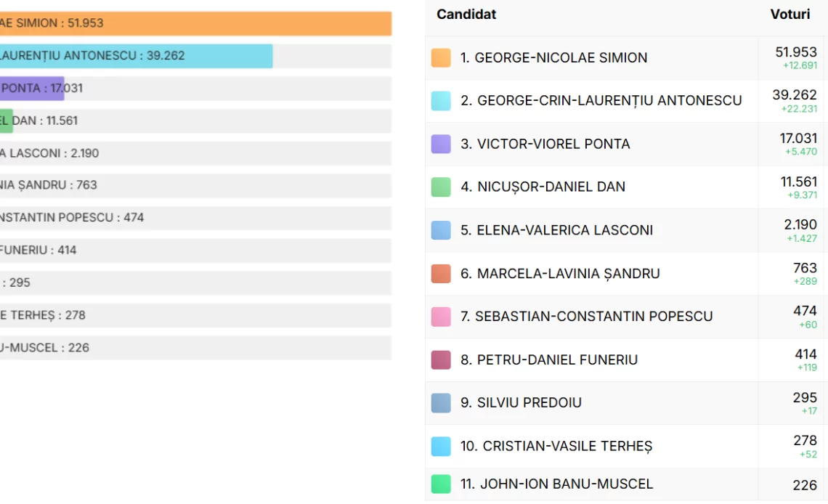The height and width of the screenshot is (504, 828).
Task: Select the light blue swatch for Cristian-Vasile Terheș
Action: click(441, 446)
